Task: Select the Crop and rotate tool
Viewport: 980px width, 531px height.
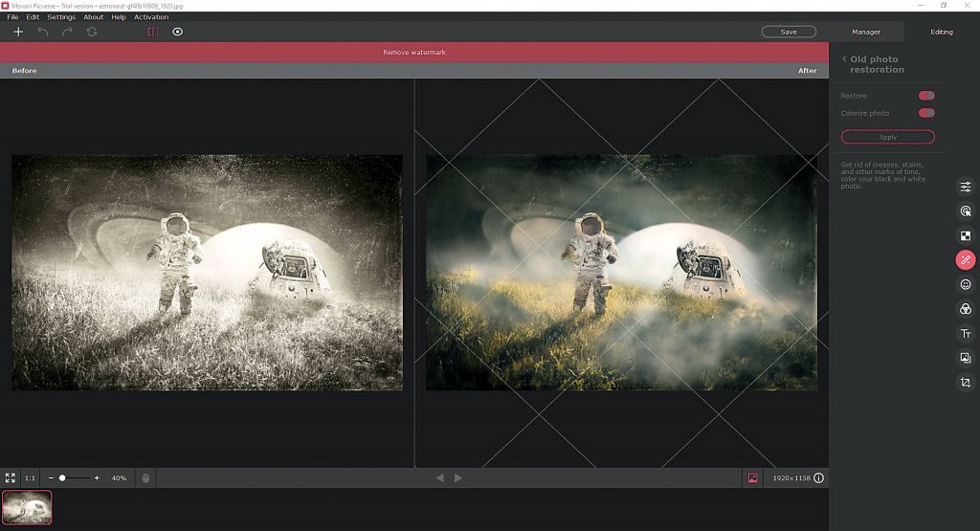Action: 966,383
